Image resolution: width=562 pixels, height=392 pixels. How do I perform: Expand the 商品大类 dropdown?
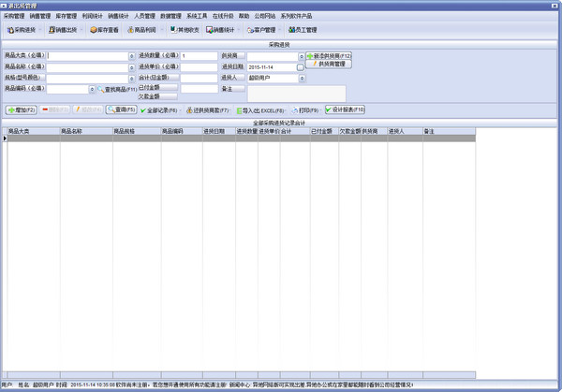point(131,56)
